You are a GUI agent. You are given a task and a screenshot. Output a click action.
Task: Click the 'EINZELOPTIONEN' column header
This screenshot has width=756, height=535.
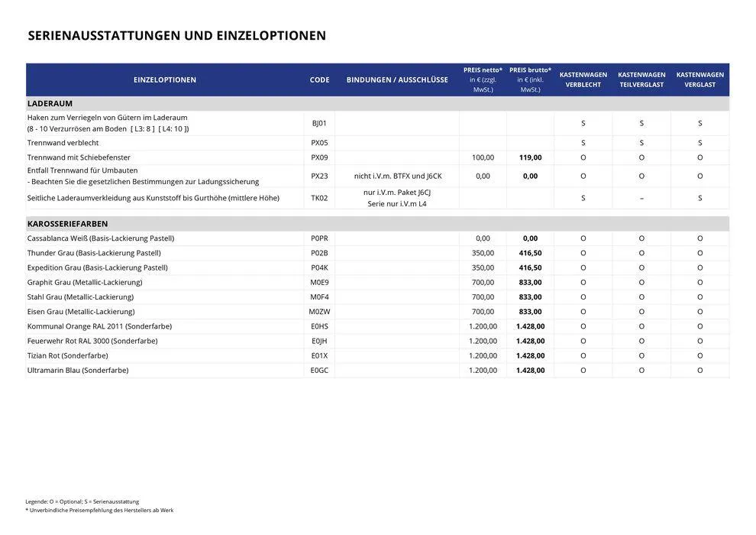[165, 80]
